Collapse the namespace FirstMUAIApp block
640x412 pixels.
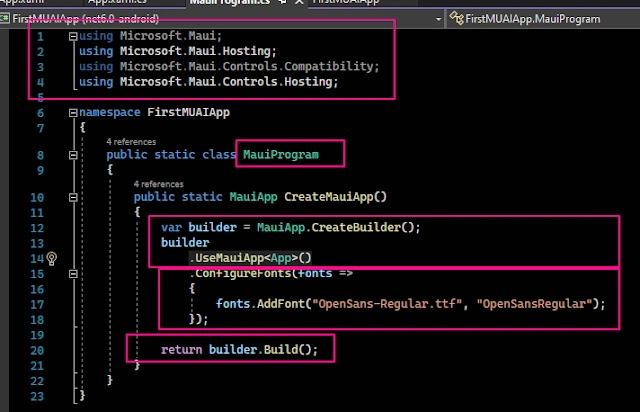(73, 113)
